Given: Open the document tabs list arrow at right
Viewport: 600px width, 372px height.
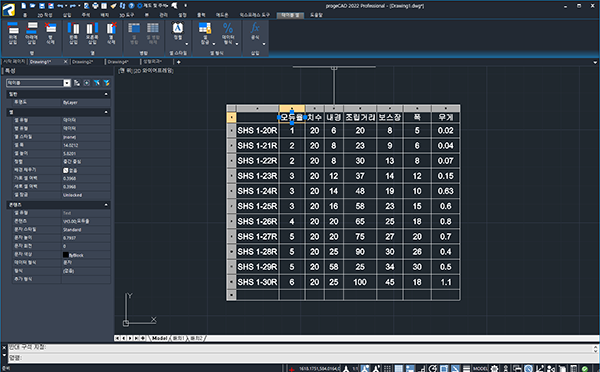Looking at the screenshot, I should tap(595, 62).
